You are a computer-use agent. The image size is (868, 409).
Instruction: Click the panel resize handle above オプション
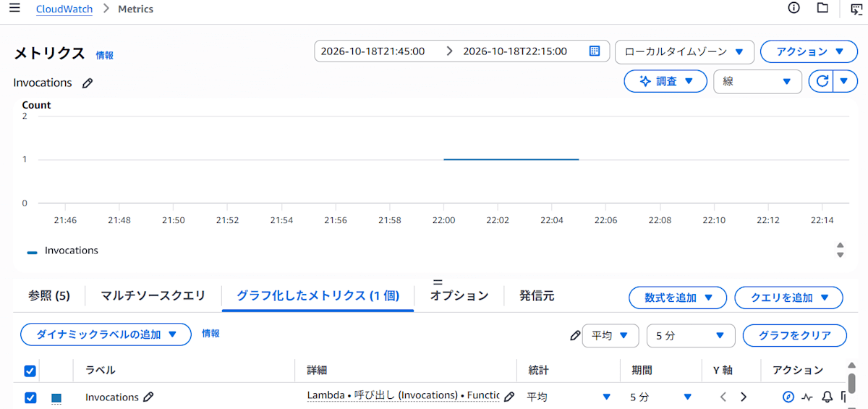click(x=437, y=281)
